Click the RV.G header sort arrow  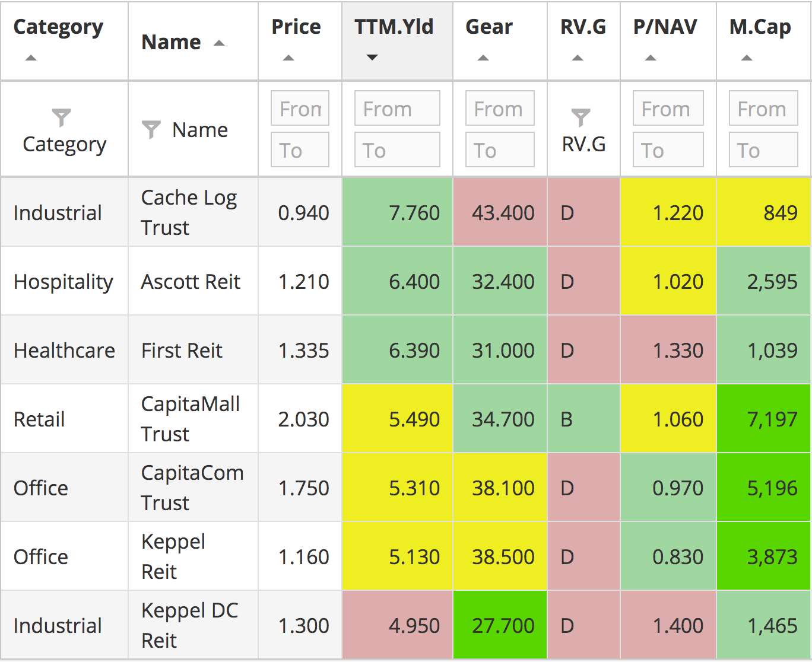pyautogui.click(x=578, y=58)
